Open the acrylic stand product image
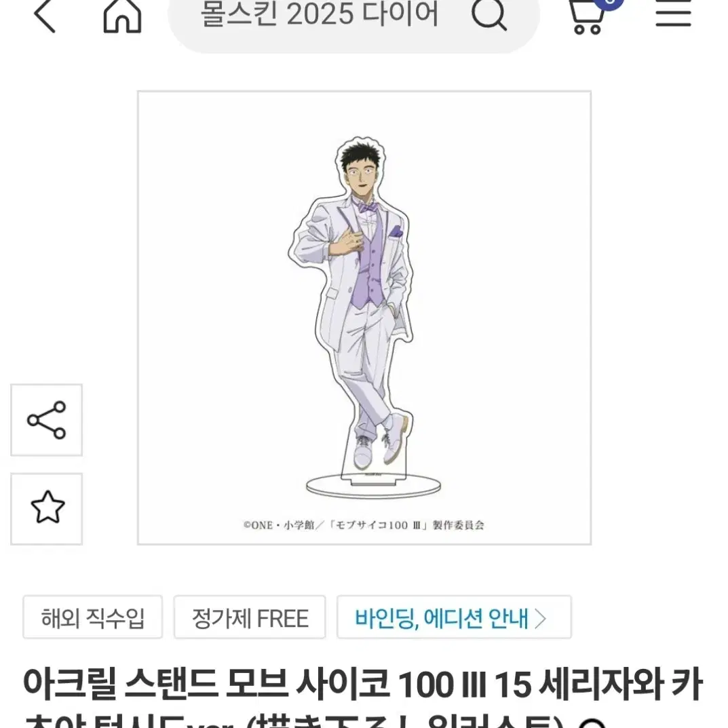 (x=364, y=318)
